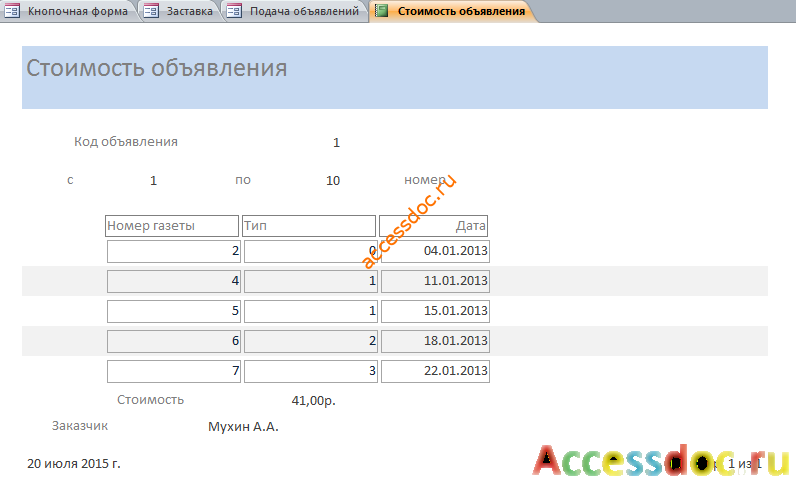Screen dimensions: 796x482
Task: Click the Тип cell in the 04.01.2013 row
Action: [x=311, y=251]
